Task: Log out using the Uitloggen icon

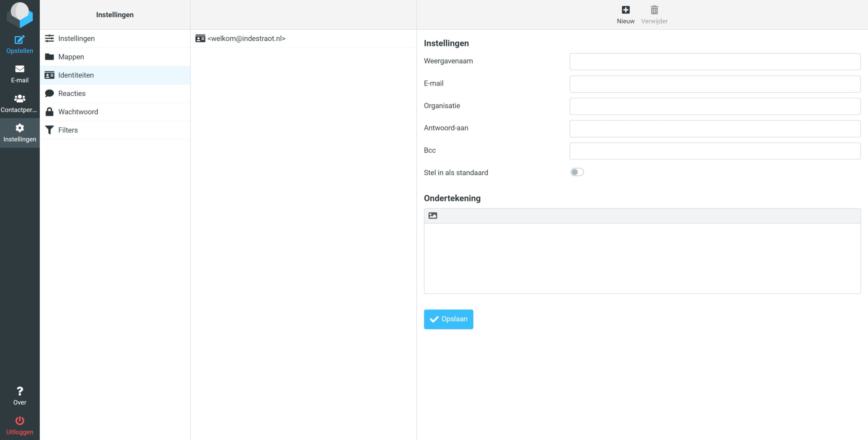Action: [x=20, y=421]
